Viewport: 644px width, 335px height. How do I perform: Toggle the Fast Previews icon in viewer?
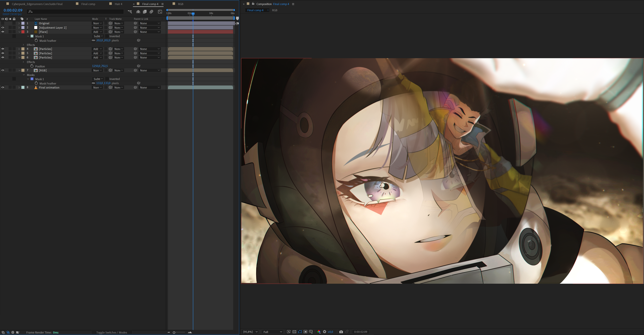(x=289, y=332)
